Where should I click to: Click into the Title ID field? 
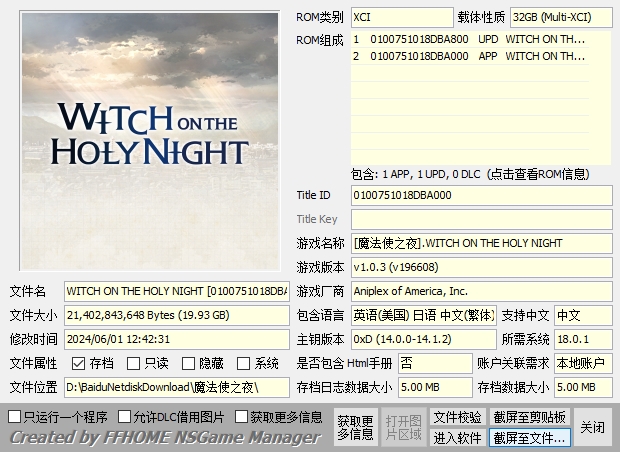pos(481,195)
